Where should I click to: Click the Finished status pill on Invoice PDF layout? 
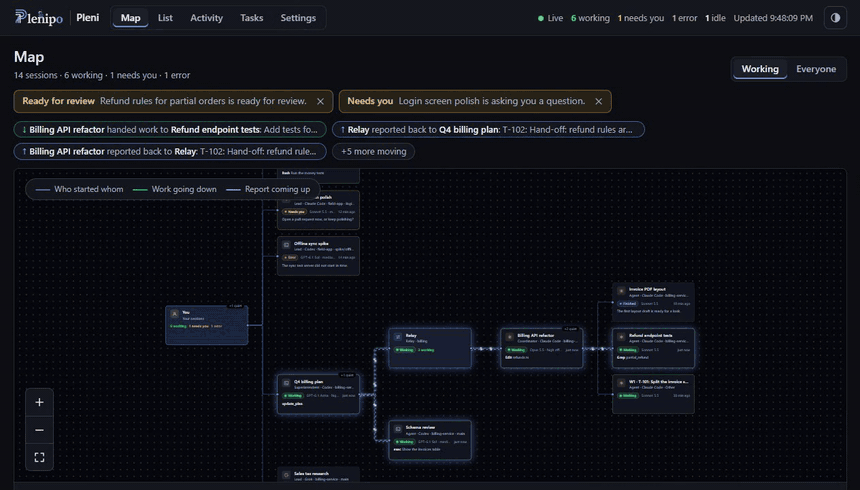[x=628, y=303]
